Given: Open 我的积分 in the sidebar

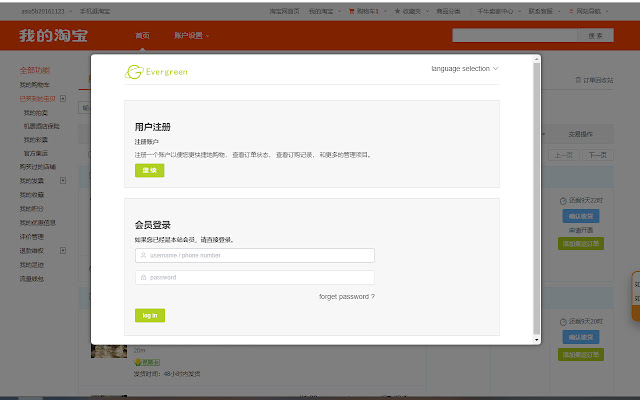Looking at the screenshot, I should pos(32,209).
